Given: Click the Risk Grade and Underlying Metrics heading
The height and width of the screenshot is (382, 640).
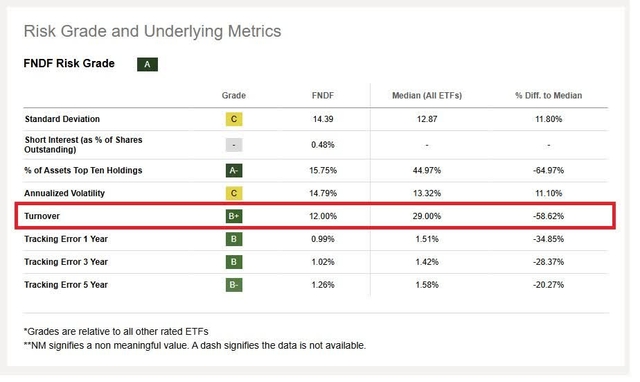Looking at the screenshot, I should [x=152, y=31].
